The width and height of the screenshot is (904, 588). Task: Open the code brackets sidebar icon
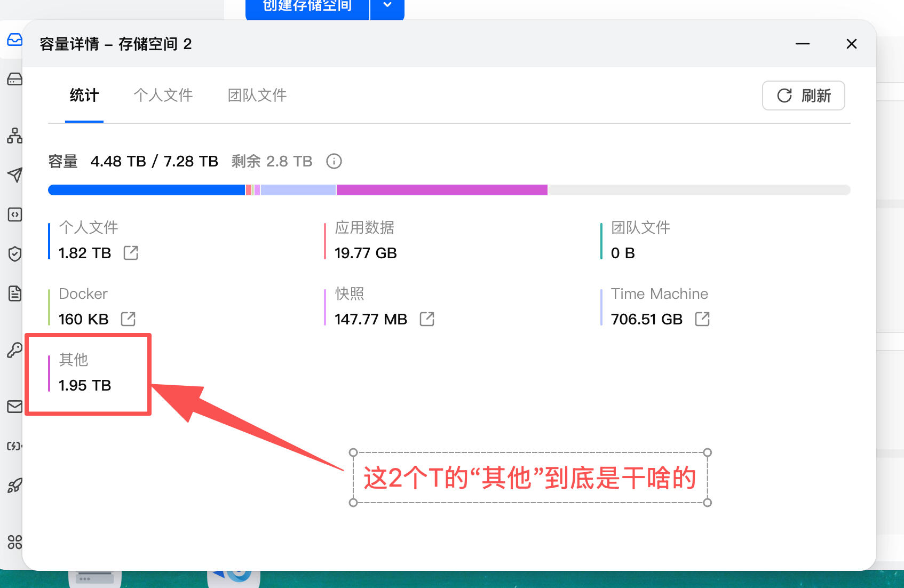(14, 214)
